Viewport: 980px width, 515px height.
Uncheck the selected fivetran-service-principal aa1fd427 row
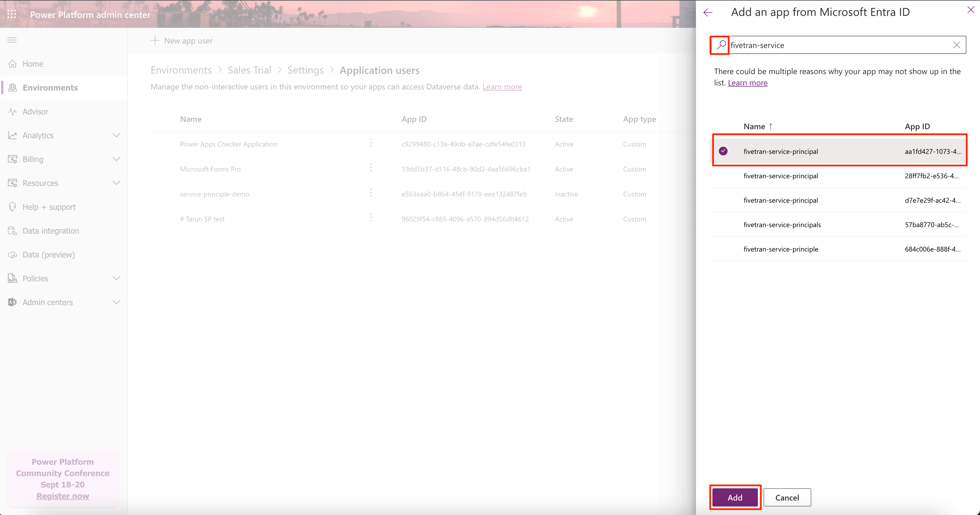click(723, 151)
